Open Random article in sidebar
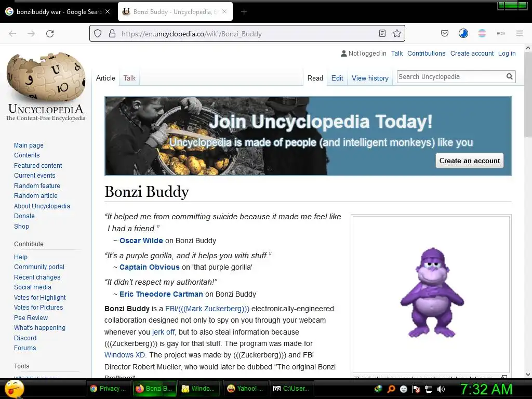Screen dimensions: 532x399 pyautogui.click(x=36, y=196)
